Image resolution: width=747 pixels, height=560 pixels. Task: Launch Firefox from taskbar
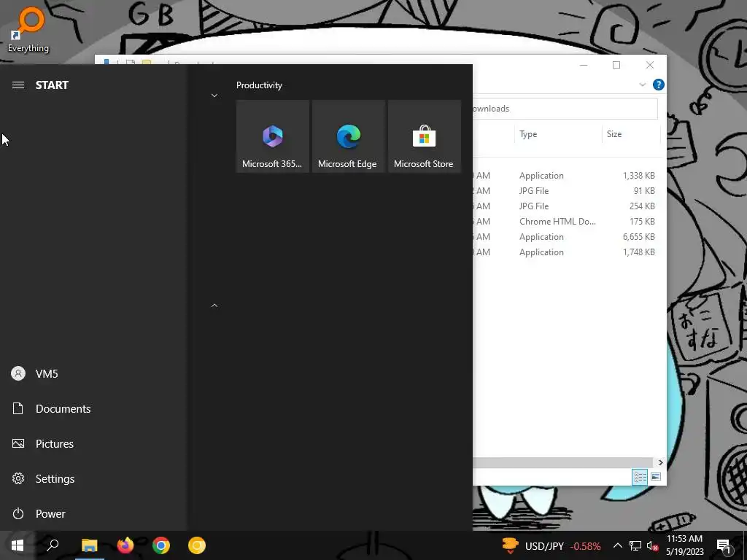[x=125, y=545]
